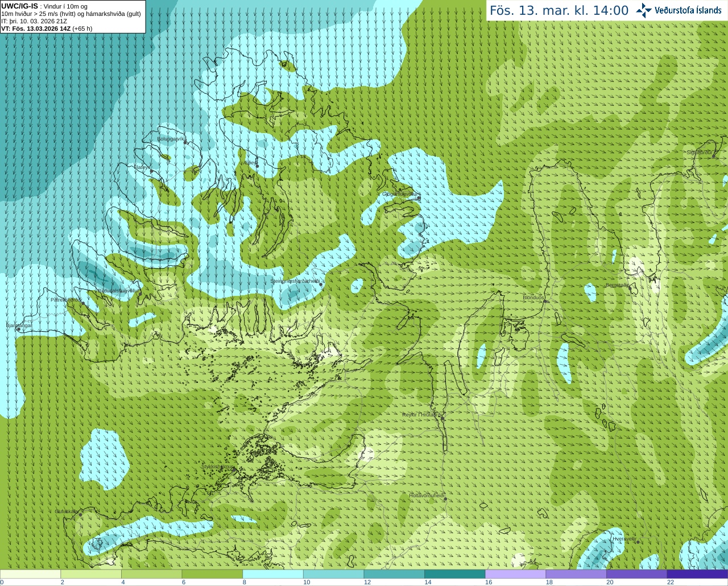Click the Steingrímsfjarðarheiði station label
The image size is (728, 586).
[295, 281]
